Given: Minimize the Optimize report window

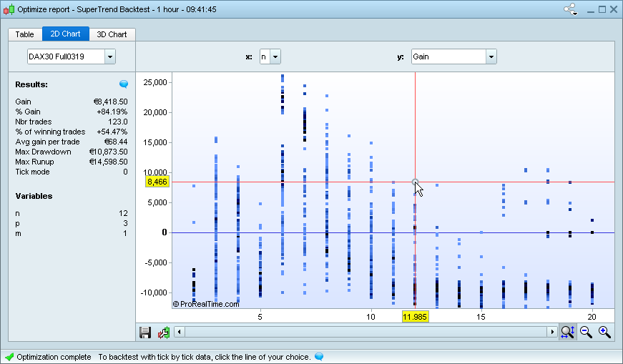Looking at the screenshot, I should pos(591,9).
